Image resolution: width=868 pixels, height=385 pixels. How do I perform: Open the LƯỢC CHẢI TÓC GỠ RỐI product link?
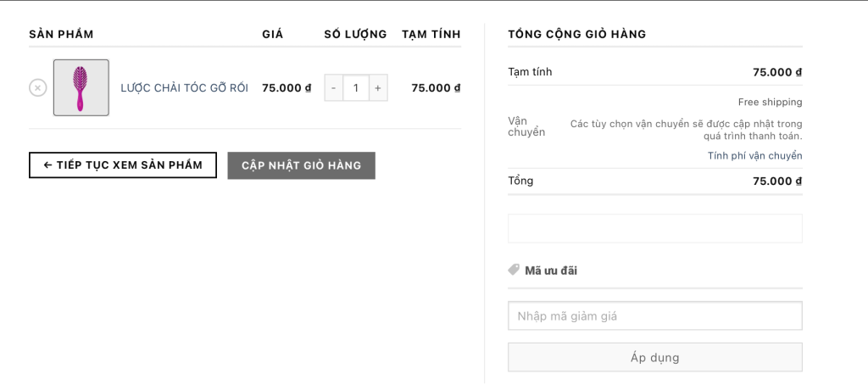184,87
